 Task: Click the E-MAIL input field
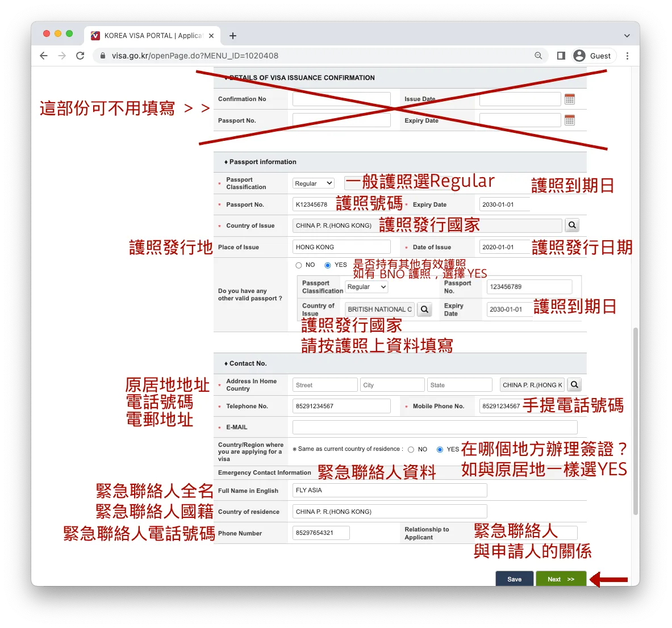tap(435, 427)
